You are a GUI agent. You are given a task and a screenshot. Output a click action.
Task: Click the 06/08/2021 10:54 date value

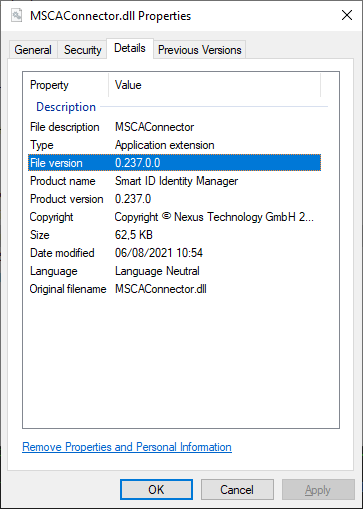click(x=159, y=253)
